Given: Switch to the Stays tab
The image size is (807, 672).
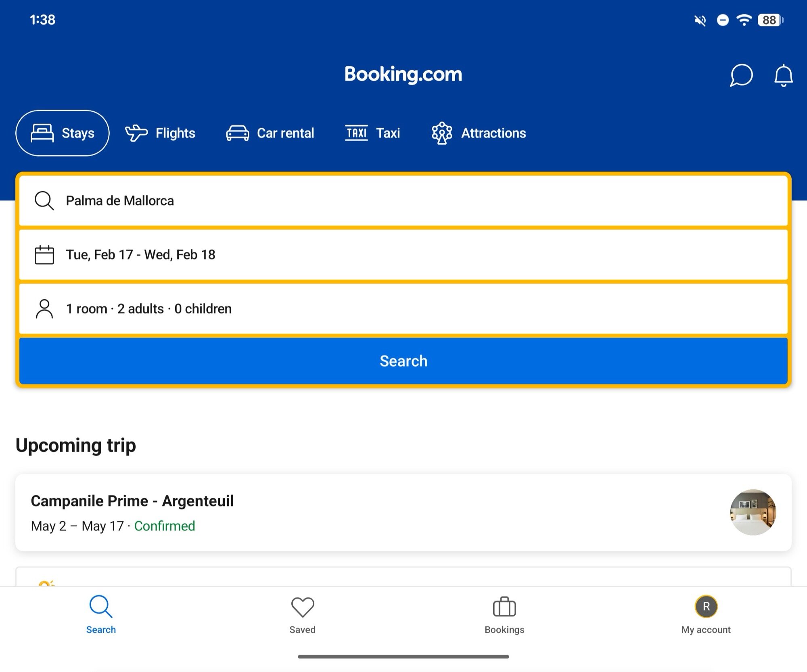Looking at the screenshot, I should click(62, 133).
